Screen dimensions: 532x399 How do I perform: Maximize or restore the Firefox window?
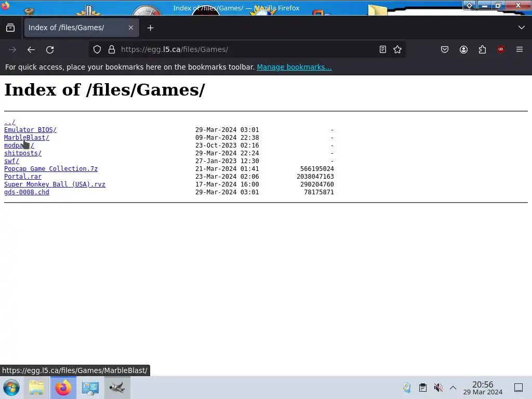tap(498, 5)
